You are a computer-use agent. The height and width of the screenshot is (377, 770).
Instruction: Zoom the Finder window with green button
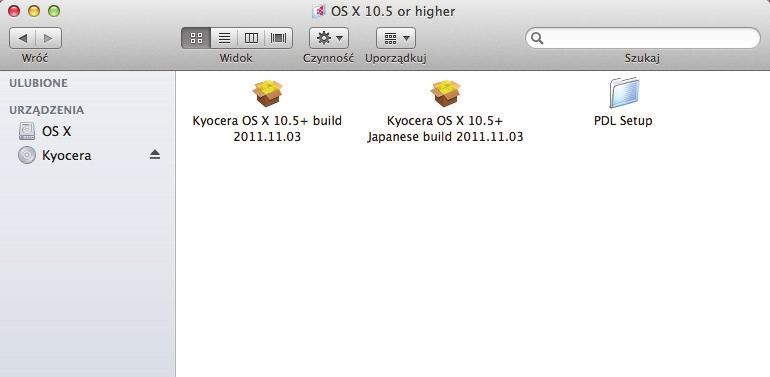(54, 11)
